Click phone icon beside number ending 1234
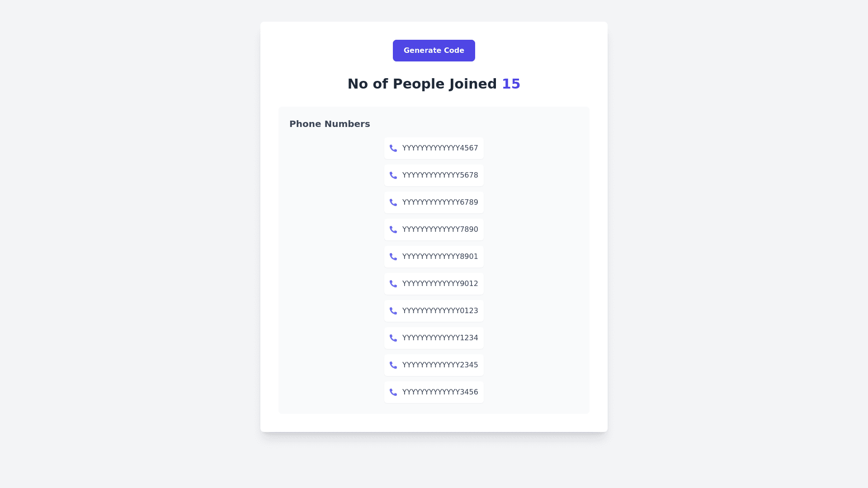Screen dimensions: 868x488 tap(393, 338)
